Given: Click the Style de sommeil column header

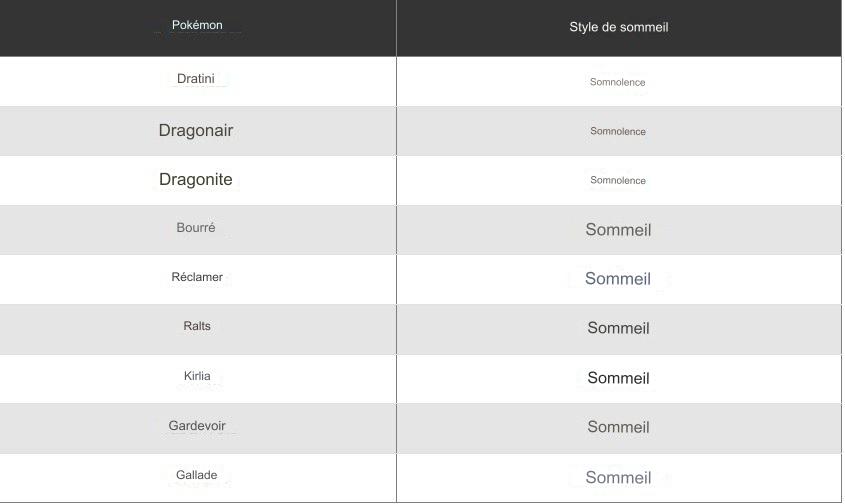Looking at the screenshot, I should click(x=618, y=27).
